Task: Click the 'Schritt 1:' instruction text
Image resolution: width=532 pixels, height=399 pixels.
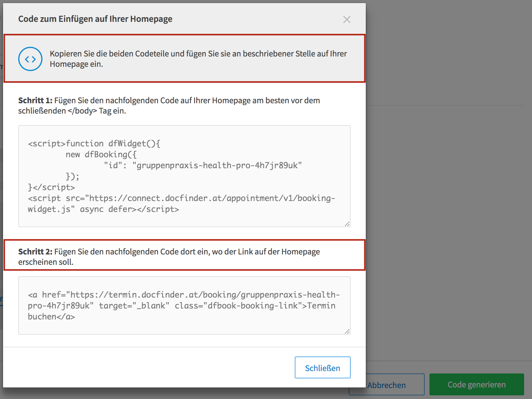Action: (x=169, y=105)
